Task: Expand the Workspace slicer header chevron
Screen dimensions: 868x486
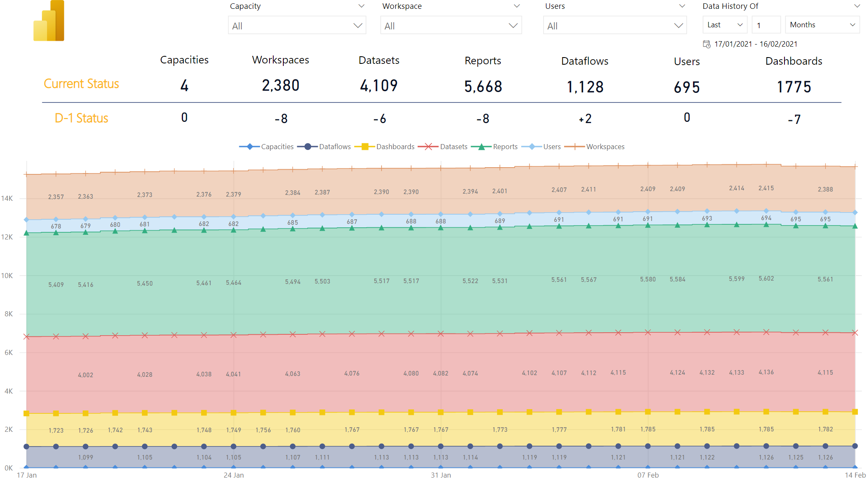Action: (x=517, y=6)
